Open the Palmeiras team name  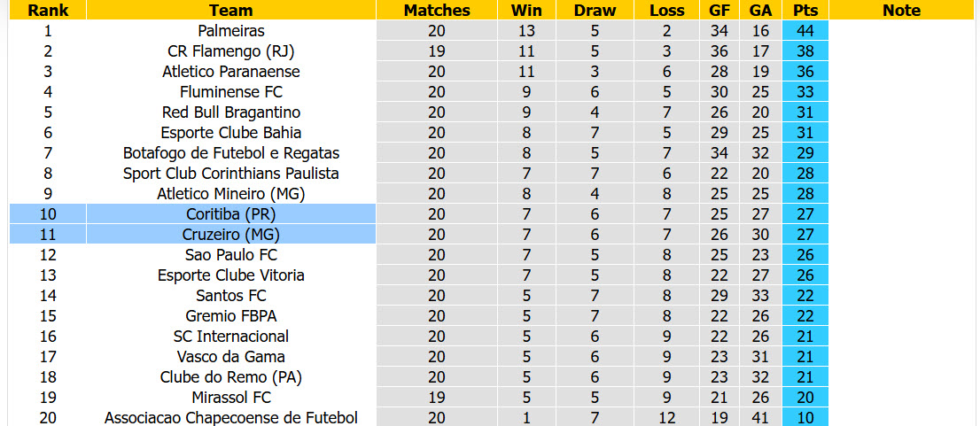coord(231,31)
